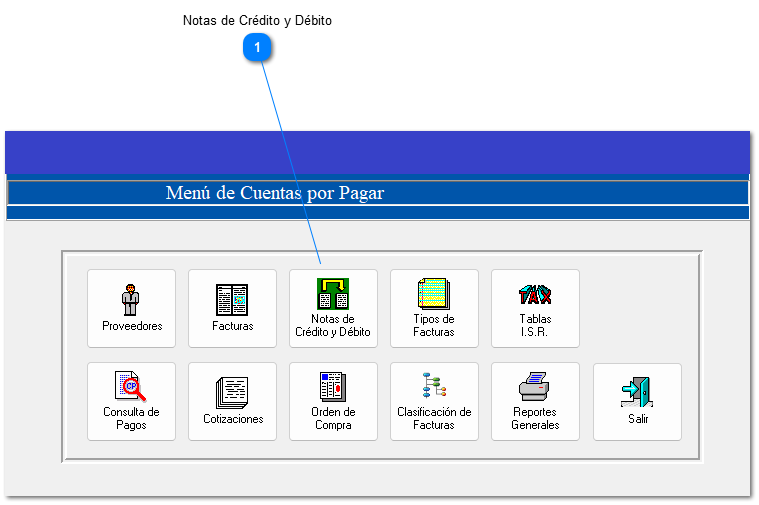759x505 pixels.
Task: Open the Cotizaciones module
Action: 232,401
